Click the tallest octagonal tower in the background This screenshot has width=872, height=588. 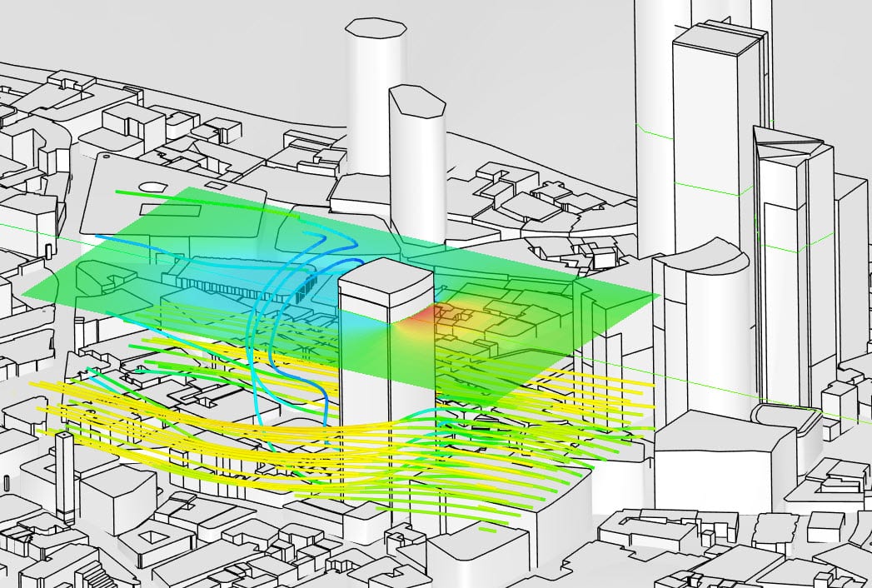[x=376, y=92]
